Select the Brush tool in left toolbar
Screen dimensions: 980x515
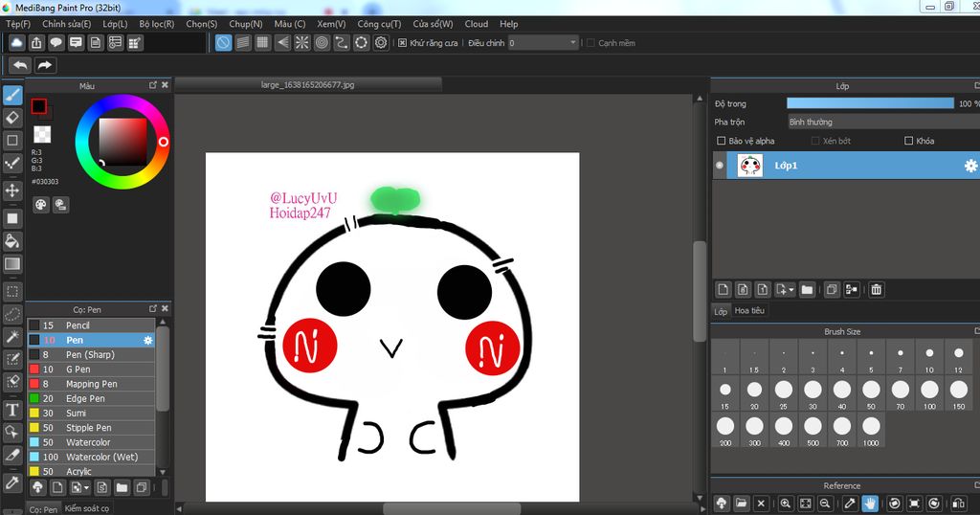(12, 95)
